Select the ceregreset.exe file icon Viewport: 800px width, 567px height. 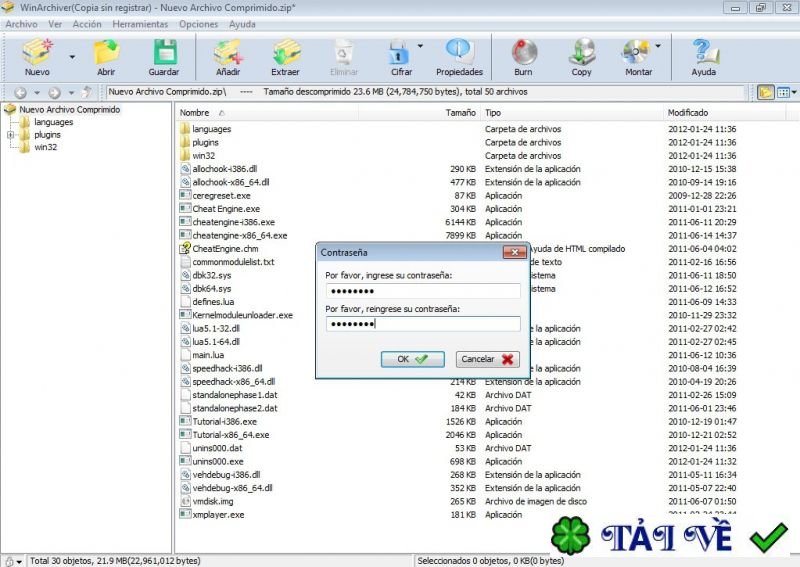click(x=185, y=195)
